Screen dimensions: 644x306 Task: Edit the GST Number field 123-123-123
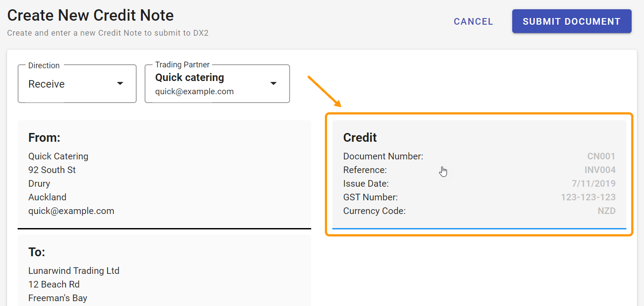(588, 197)
